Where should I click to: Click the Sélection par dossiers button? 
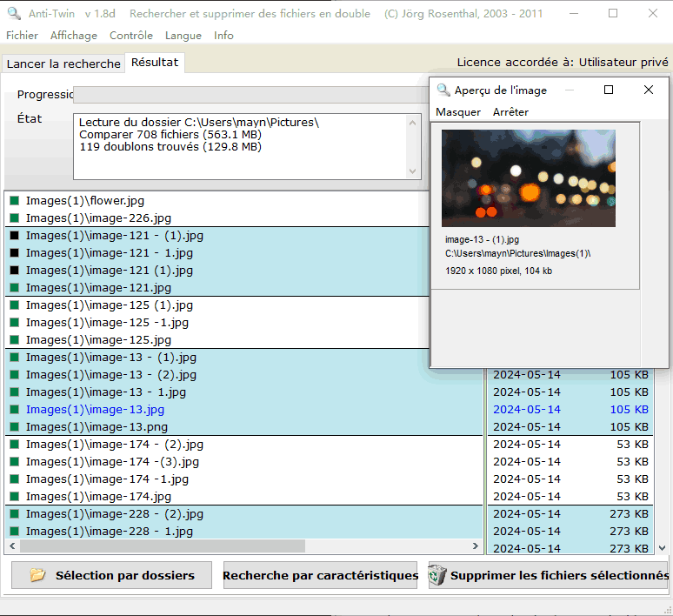[x=111, y=575]
